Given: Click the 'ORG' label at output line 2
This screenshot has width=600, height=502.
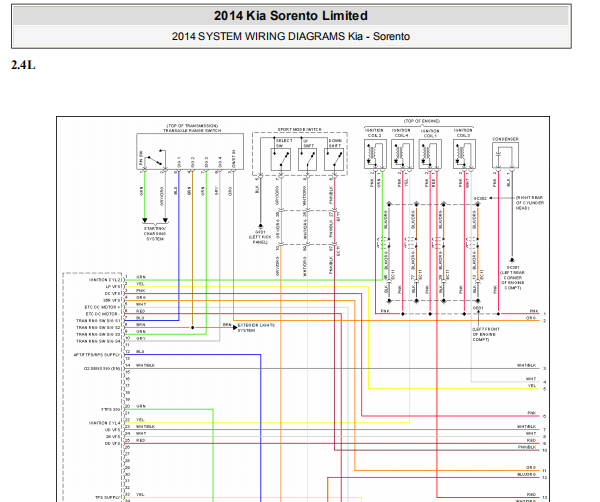Looking at the screenshot, I should click(531, 318).
